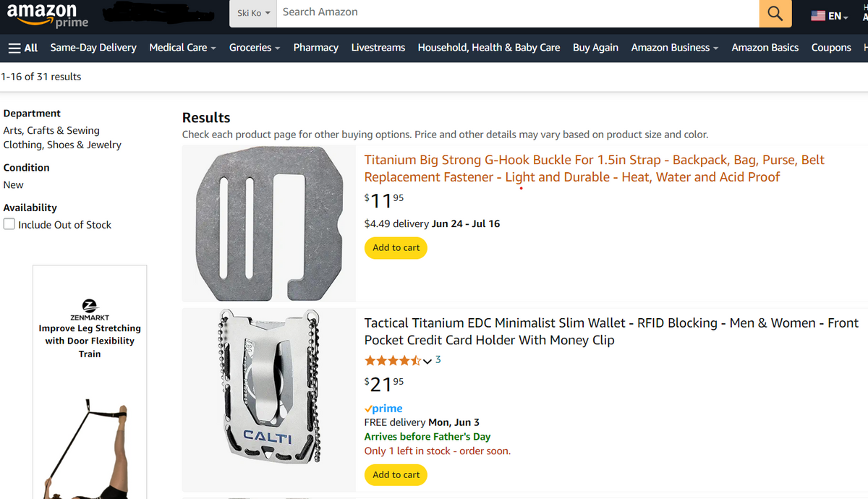
Task: Open the G-Hook Buckle product image
Action: click(x=268, y=223)
